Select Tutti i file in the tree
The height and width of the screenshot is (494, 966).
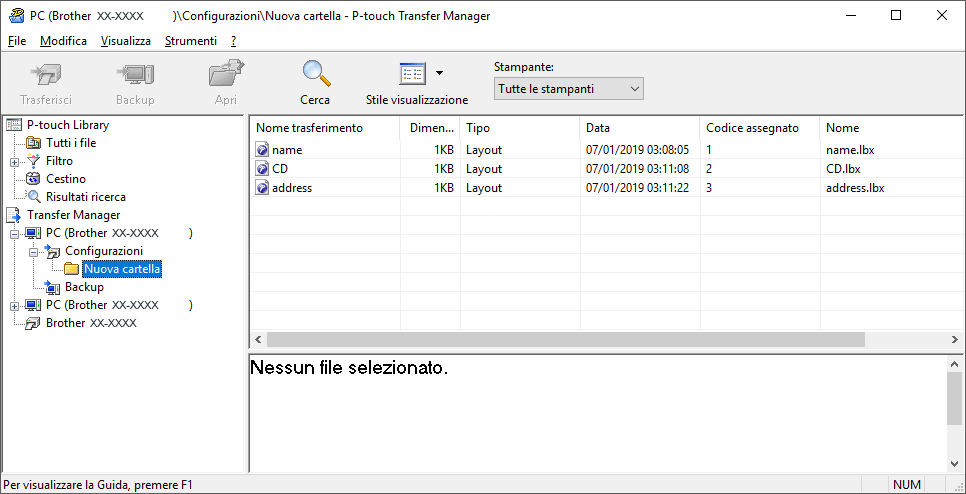pos(71,143)
